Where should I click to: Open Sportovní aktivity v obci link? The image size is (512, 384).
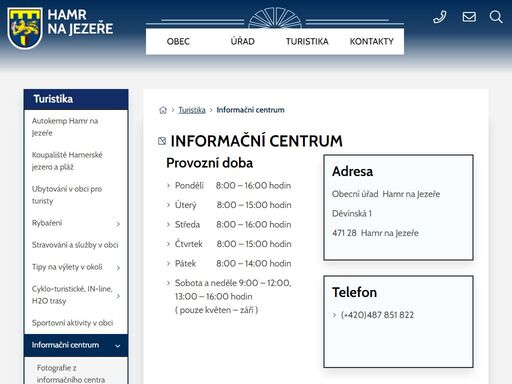(x=72, y=323)
